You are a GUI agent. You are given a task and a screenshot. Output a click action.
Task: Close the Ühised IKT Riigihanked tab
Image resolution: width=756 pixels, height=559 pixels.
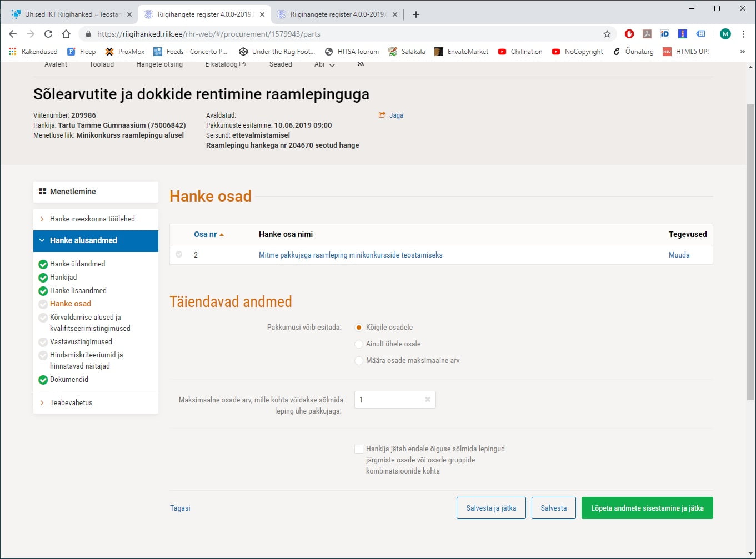tap(129, 14)
